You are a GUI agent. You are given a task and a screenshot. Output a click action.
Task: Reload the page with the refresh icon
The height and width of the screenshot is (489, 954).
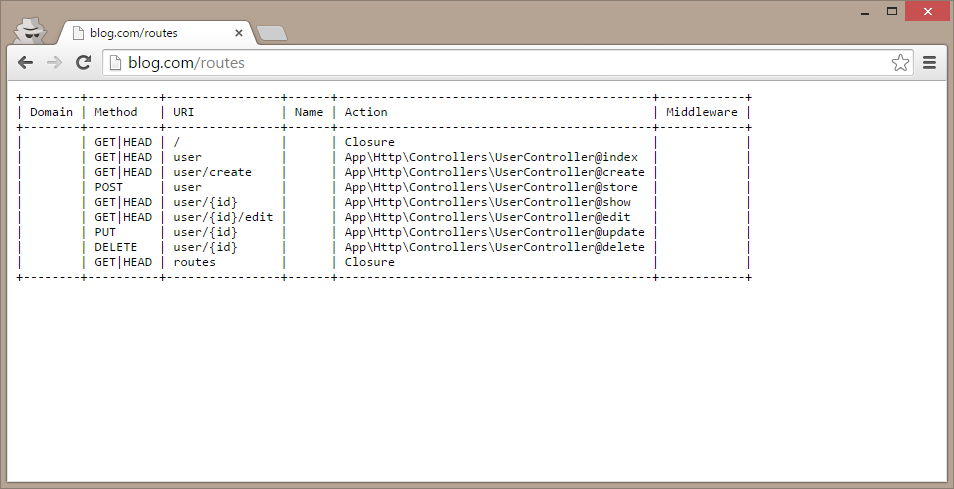[x=84, y=62]
